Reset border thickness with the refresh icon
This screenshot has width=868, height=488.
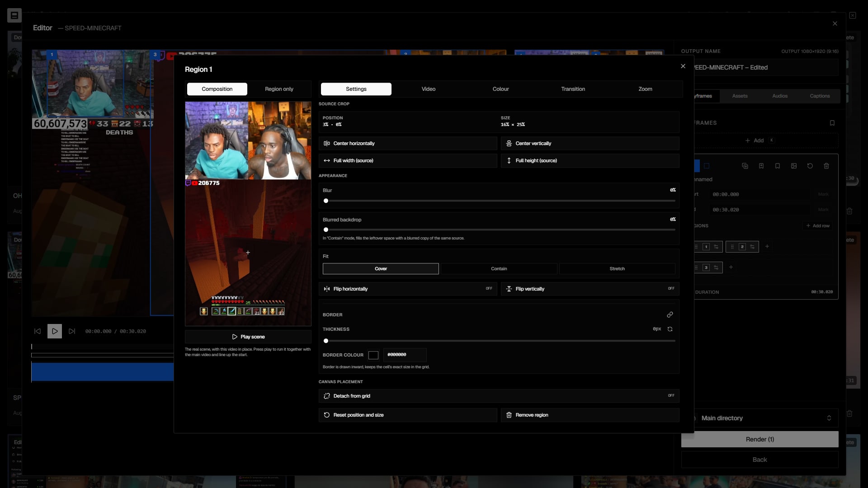pyautogui.click(x=670, y=329)
